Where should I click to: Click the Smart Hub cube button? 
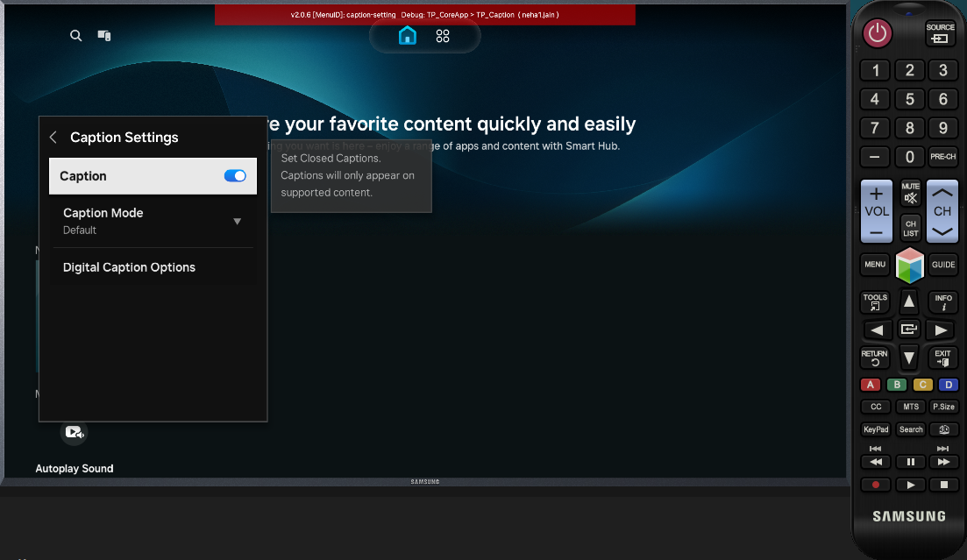(909, 265)
